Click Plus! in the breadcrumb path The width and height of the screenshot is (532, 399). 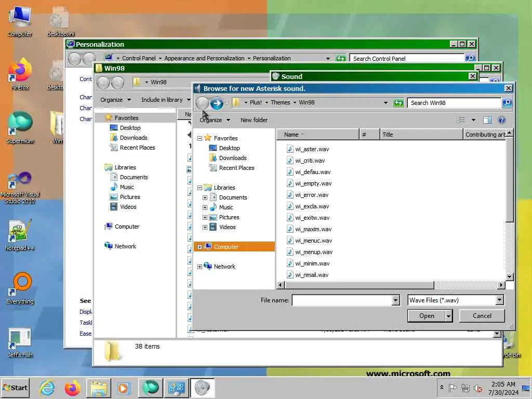tap(256, 102)
